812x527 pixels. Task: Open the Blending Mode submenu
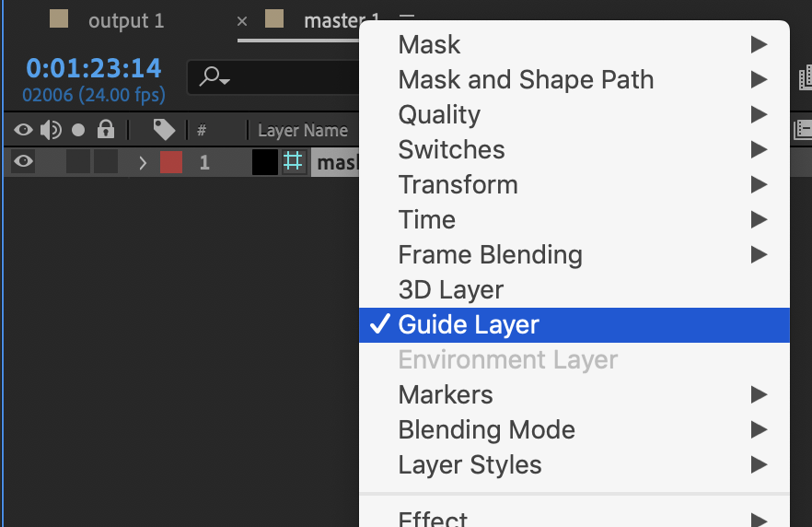(486, 429)
